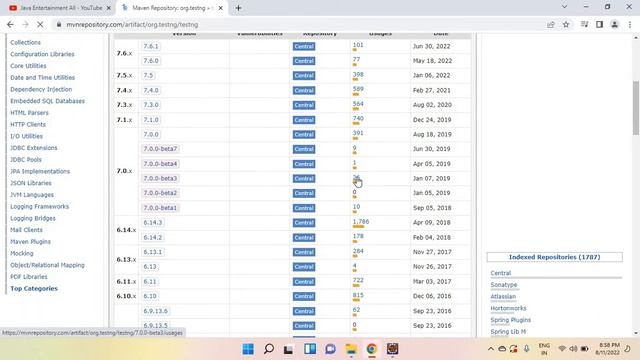
Task: Open Chrome icon on taskbar
Action: pos(371,349)
